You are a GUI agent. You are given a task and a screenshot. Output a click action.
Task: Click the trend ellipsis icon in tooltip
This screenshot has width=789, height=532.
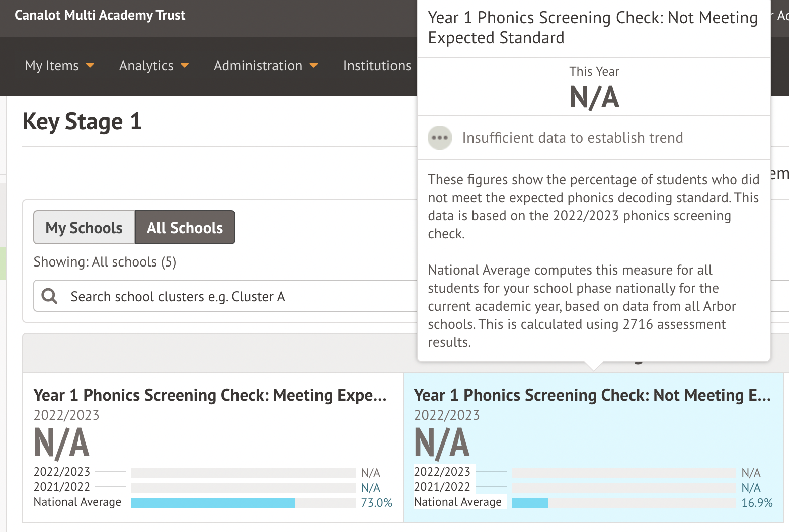click(440, 138)
